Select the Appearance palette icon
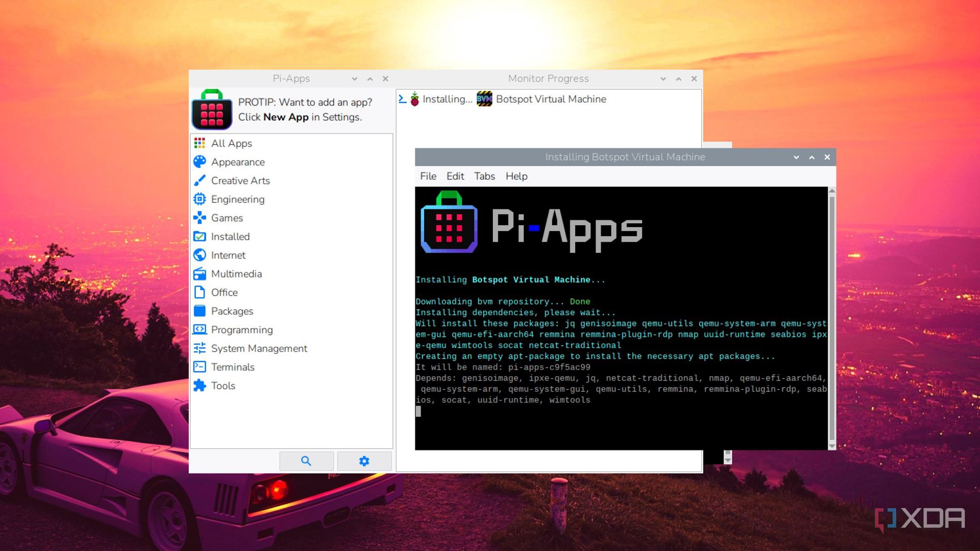Viewport: 980px width, 551px height. [199, 162]
